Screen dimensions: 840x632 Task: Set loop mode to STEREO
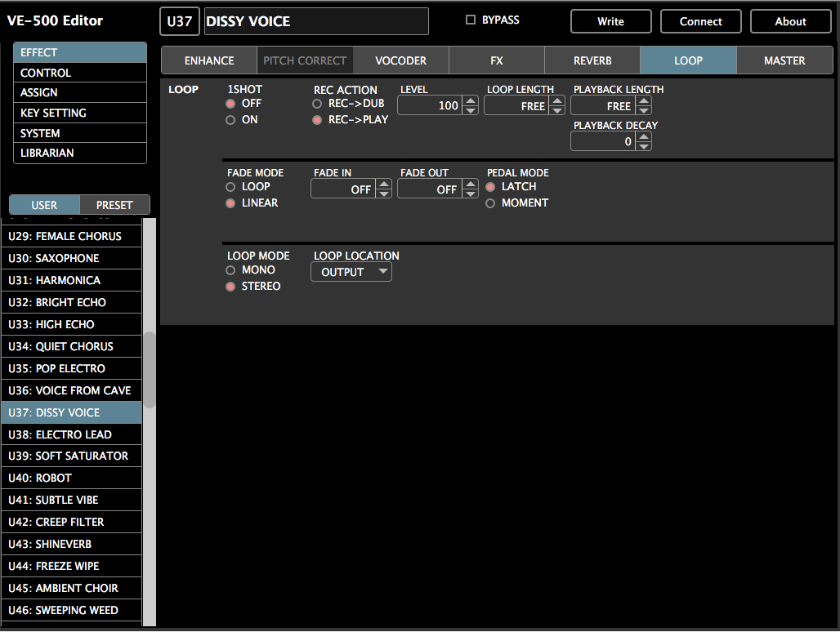(231, 287)
